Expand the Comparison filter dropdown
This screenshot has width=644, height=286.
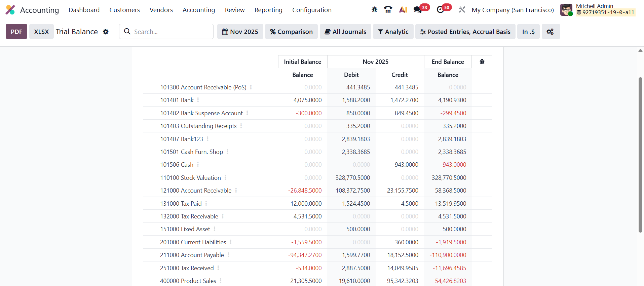coord(291,32)
